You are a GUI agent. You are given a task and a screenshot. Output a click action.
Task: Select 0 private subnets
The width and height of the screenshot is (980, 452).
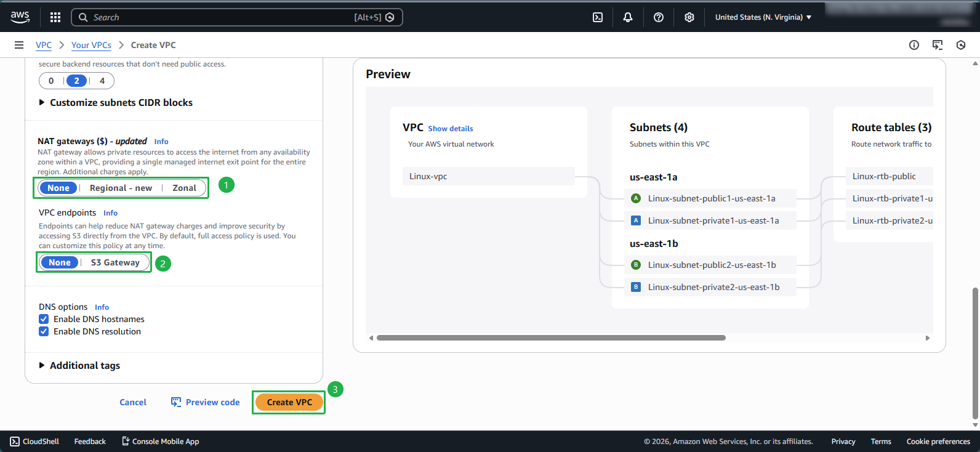[51, 81]
